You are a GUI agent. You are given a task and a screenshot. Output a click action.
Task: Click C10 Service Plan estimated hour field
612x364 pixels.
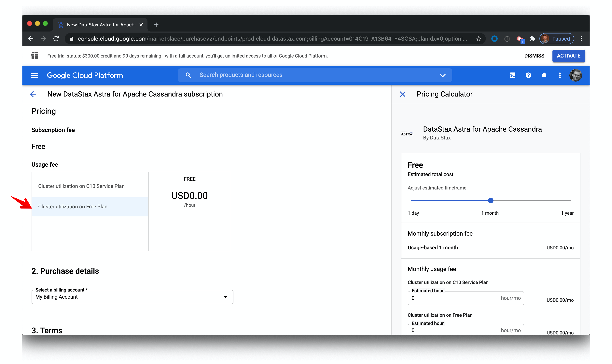pos(466,298)
